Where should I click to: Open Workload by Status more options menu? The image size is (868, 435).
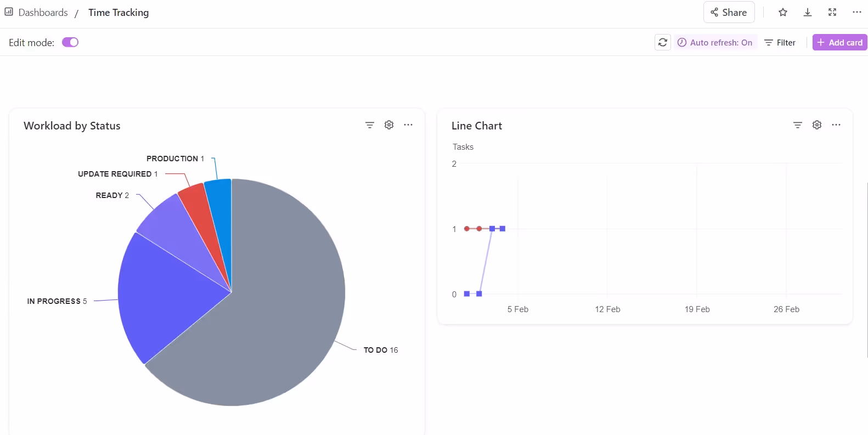(x=408, y=125)
